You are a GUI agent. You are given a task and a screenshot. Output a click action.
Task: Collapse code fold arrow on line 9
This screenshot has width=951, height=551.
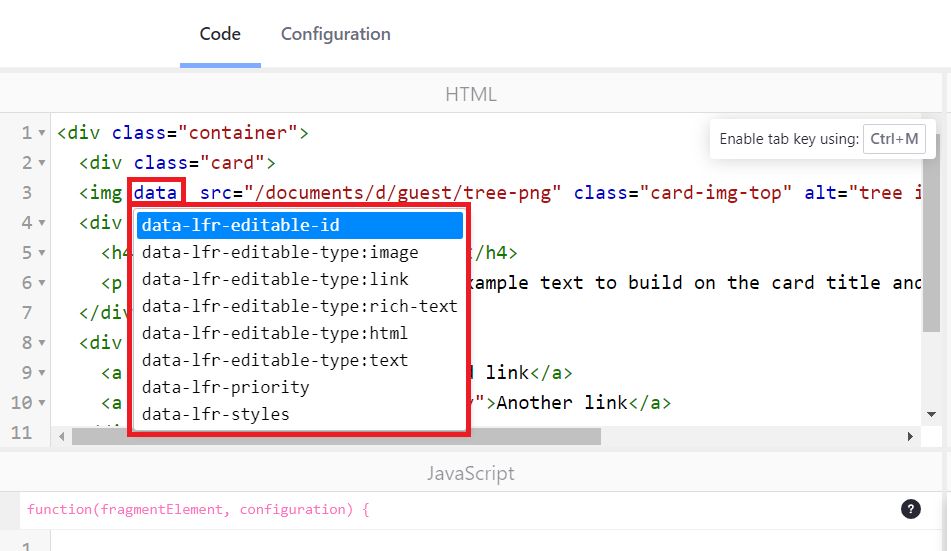point(42,373)
